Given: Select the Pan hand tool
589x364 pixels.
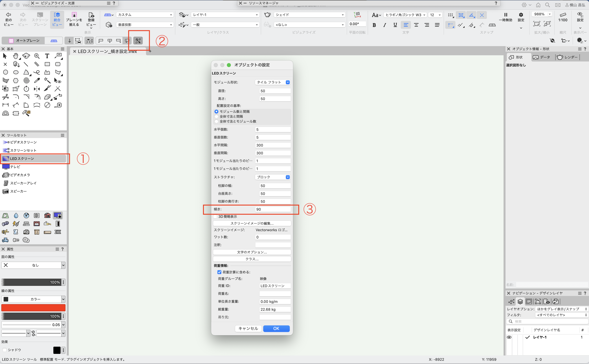Looking at the screenshot, I should pos(16,56).
